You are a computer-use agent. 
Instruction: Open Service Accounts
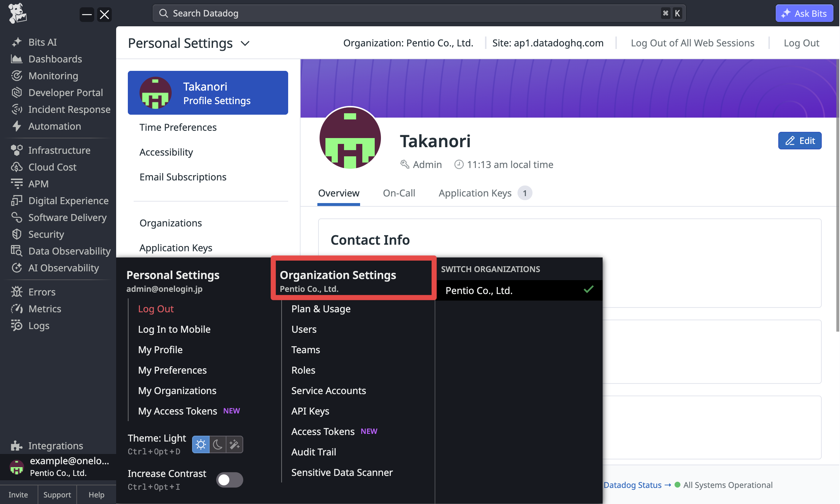pyautogui.click(x=328, y=390)
